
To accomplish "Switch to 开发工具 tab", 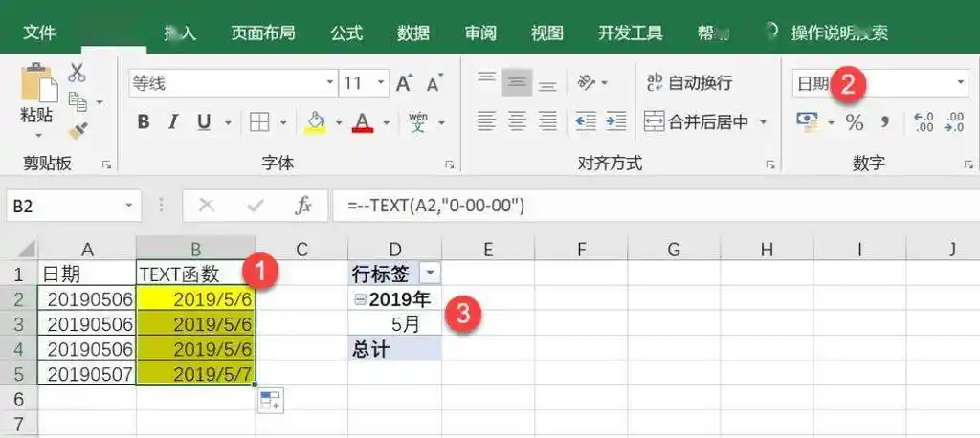I will (630, 33).
